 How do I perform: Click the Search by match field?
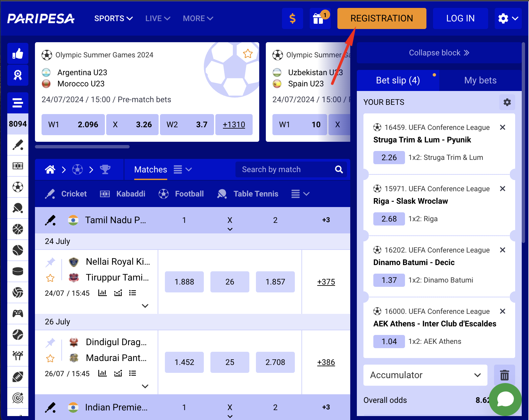[x=291, y=169]
